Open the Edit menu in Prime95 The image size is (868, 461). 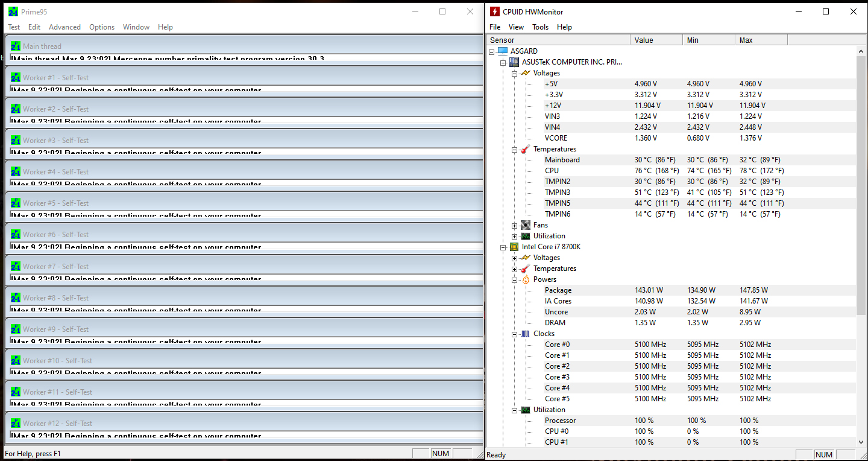pyautogui.click(x=34, y=27)
